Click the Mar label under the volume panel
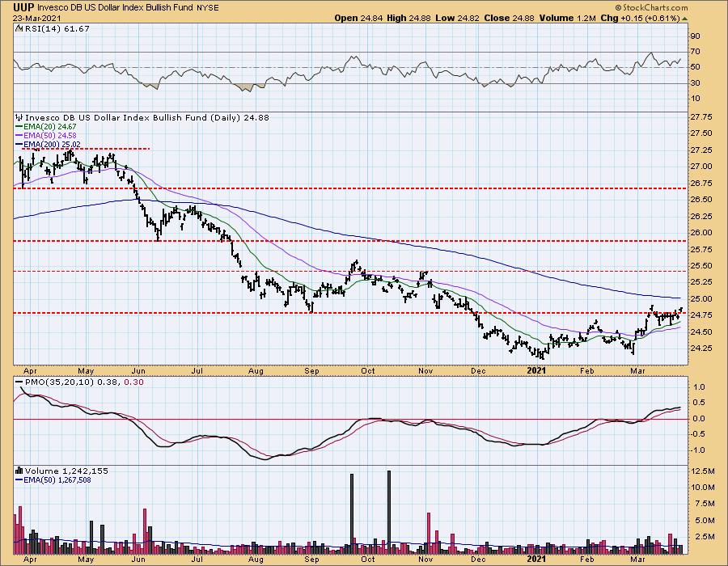The height and width of the screenshot is (566, 728). point(638,560)
